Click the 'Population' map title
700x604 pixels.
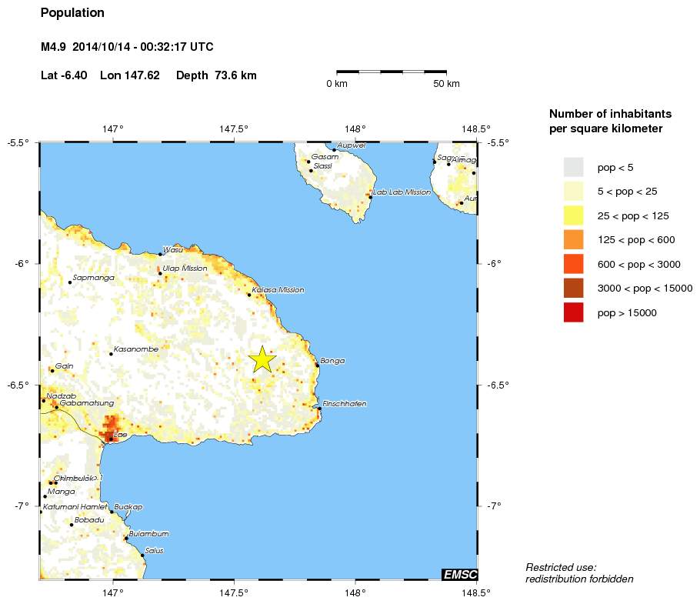(x=72, y=13)
